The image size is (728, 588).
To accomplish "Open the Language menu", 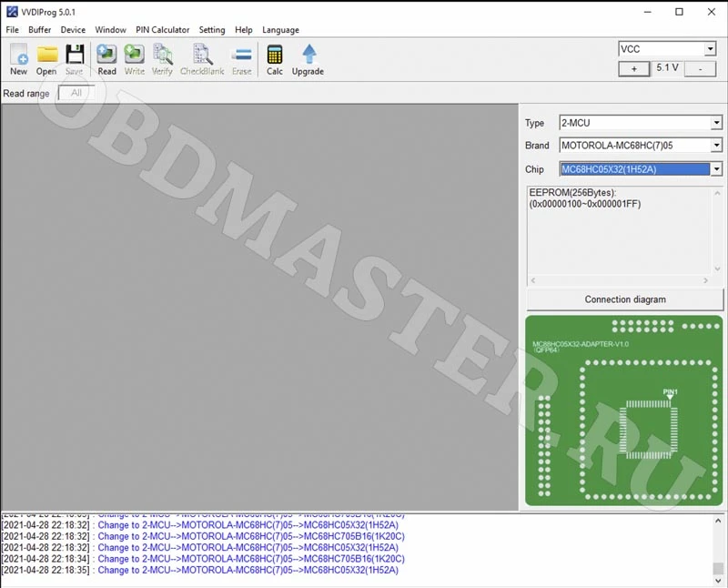I will tap(280, 30).
